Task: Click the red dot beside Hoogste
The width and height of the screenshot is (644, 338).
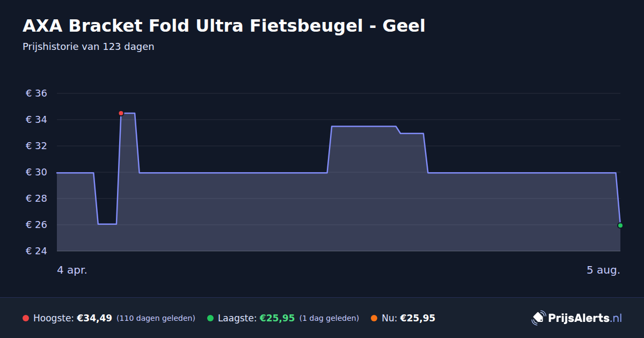Action: pyautogui.click(x=26, y=318)
